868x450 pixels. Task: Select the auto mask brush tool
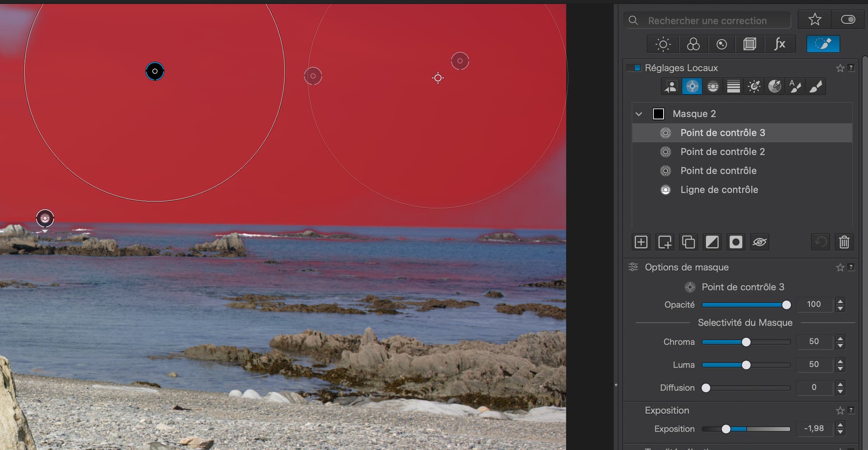click(x=795, y=86)
